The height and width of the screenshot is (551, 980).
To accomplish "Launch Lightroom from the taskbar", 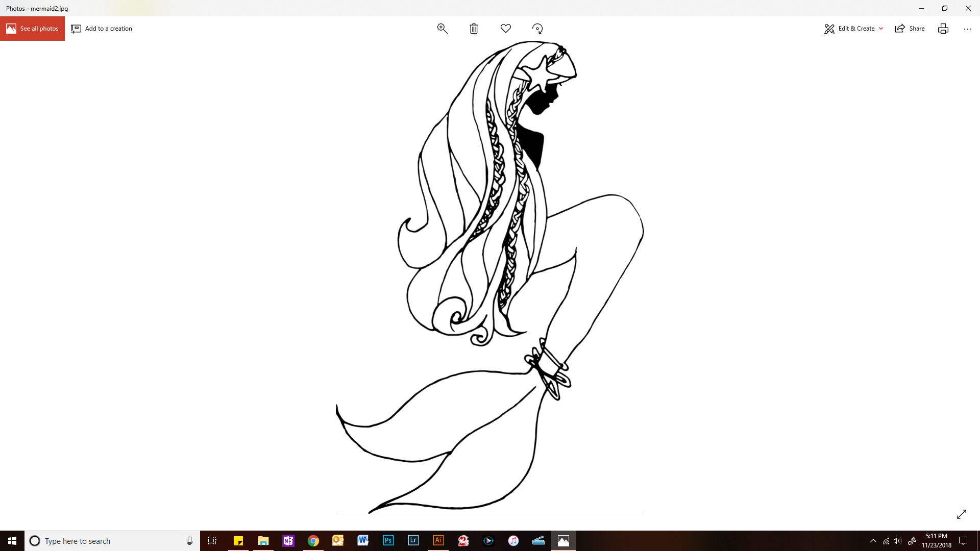I will pos(413,541).
